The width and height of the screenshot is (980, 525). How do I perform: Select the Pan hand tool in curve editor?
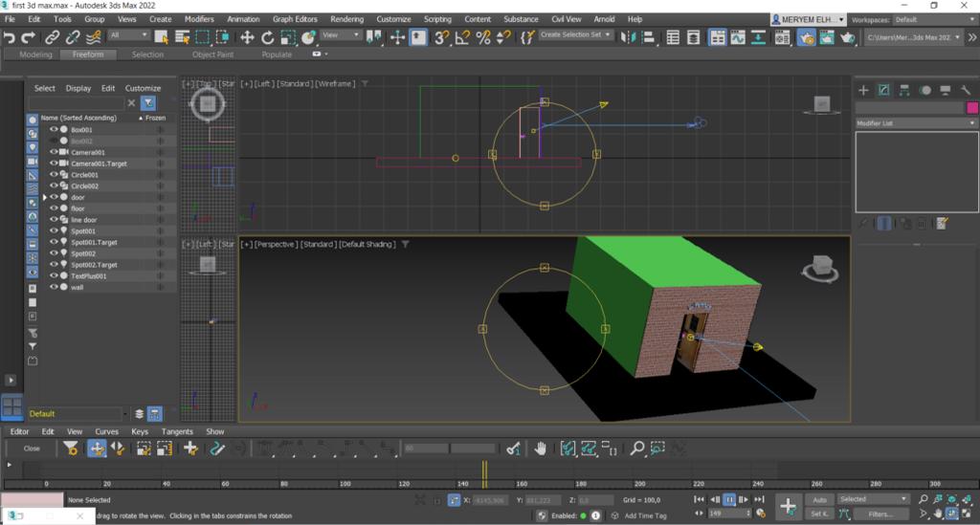541,448
